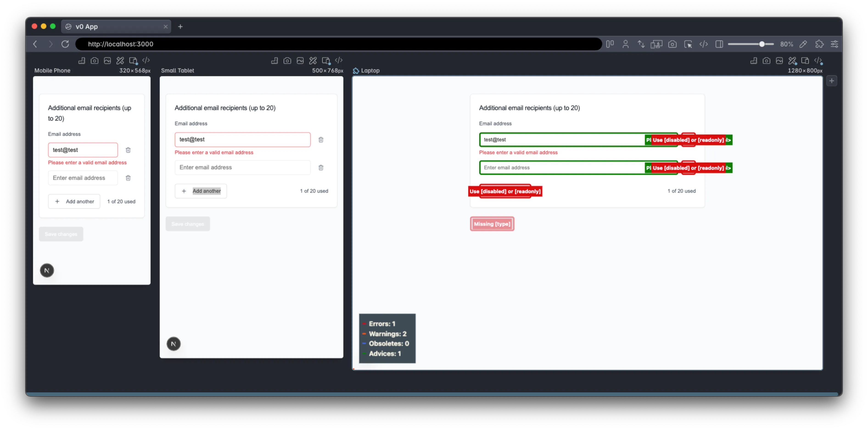Open the device switcher showing 6 devices
Viewport: 868px width, 430px height.
pos(657,44)
